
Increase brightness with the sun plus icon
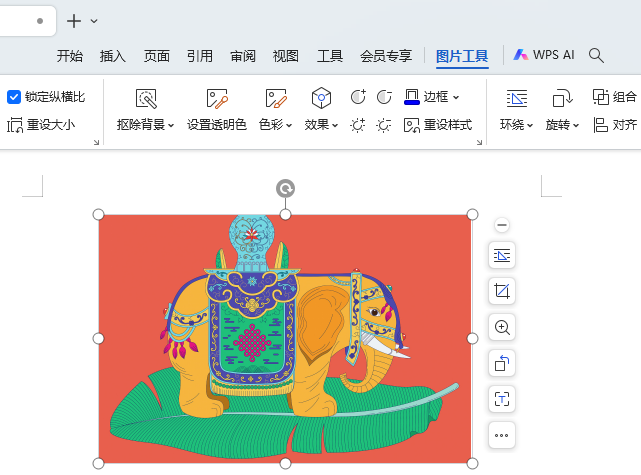click(x=358, y=125)
